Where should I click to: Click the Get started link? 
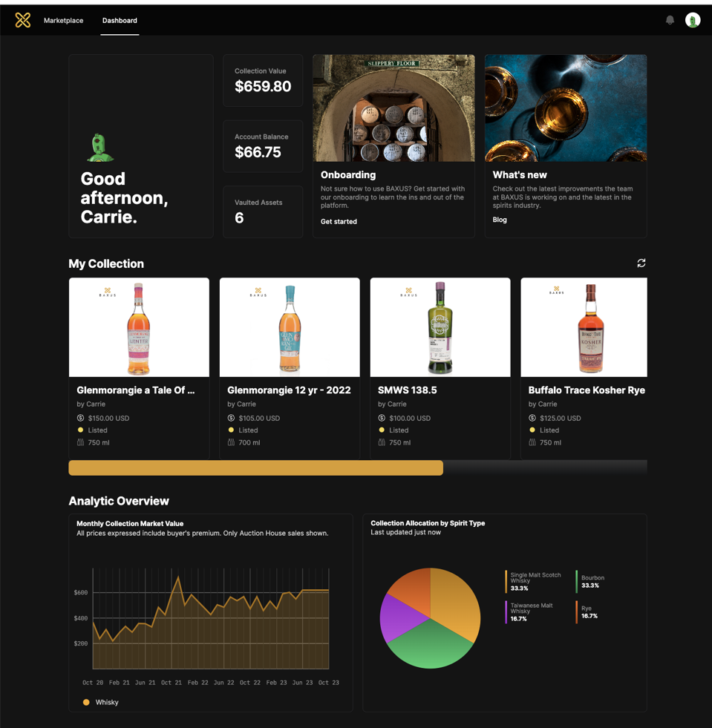click(x=339, y=221)
